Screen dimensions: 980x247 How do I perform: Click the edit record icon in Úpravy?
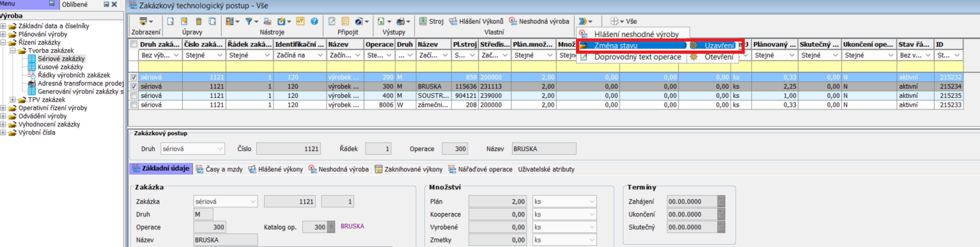[x=184, y=21]
